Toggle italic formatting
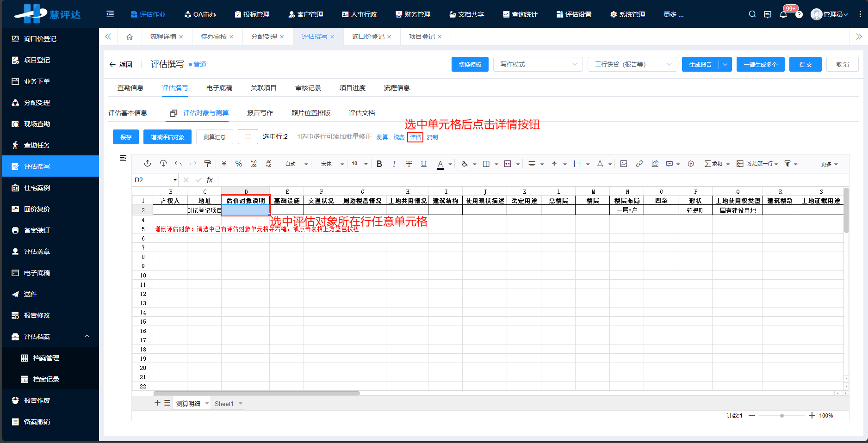The image size is (868, 443). click(x=394, y=164)
